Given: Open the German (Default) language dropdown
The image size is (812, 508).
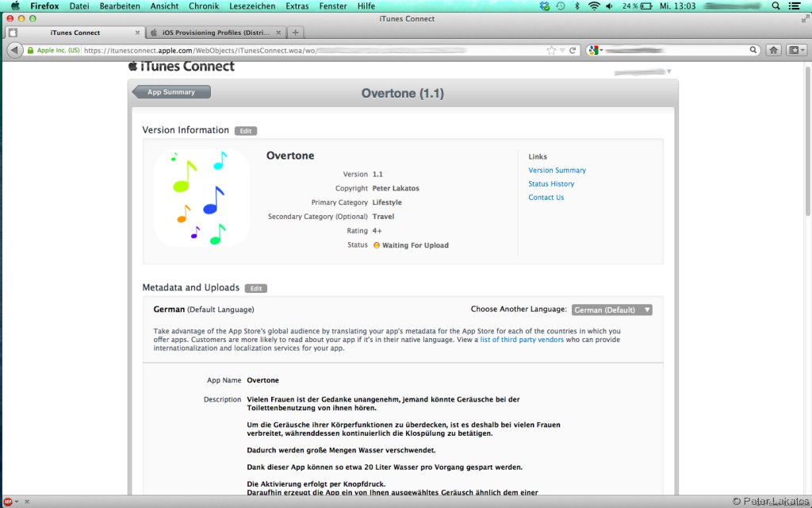Looking at the screenshot, I should [x=611, y=310].
